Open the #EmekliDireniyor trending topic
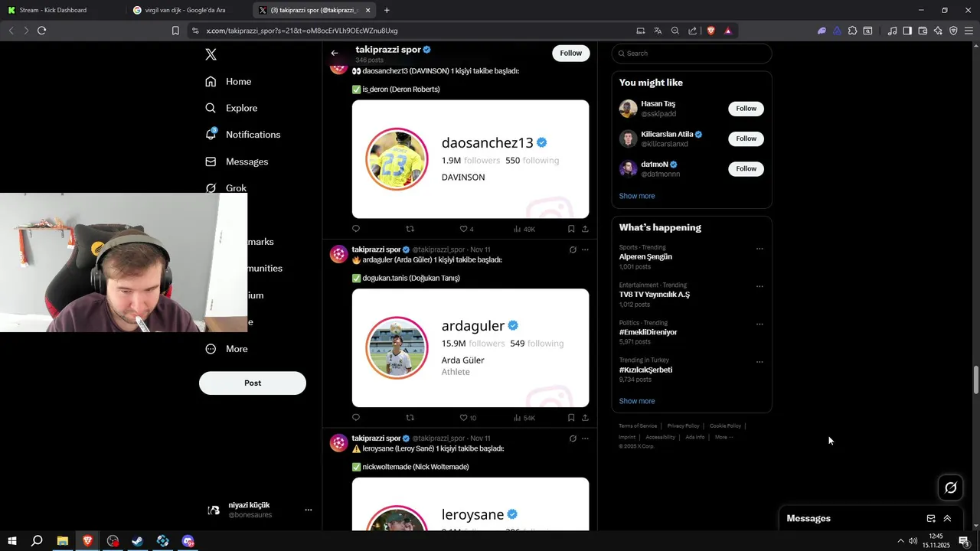Viewport: 980px width, 551px height. pyautogui.click(x=648, y=332)
